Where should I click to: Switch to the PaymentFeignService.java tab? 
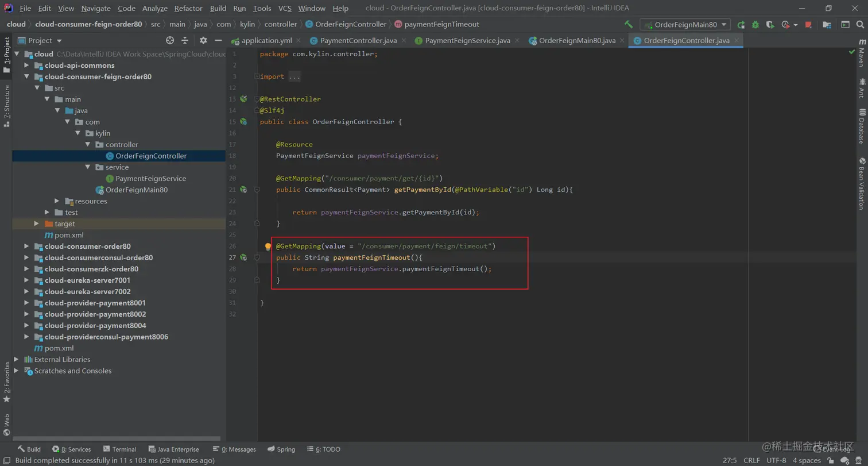click(x=467, y=41)
